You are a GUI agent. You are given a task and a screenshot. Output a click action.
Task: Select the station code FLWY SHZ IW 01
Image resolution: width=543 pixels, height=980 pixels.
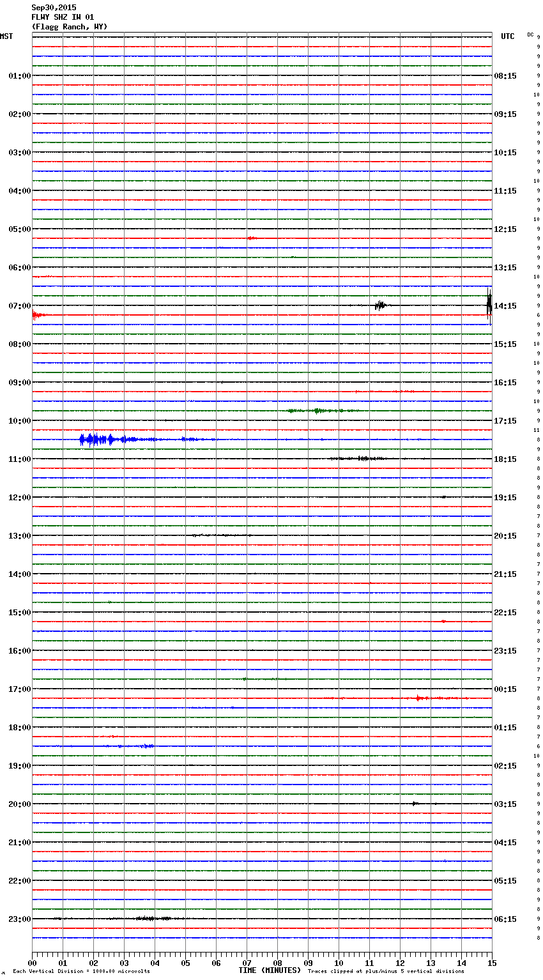click(63, 17)
